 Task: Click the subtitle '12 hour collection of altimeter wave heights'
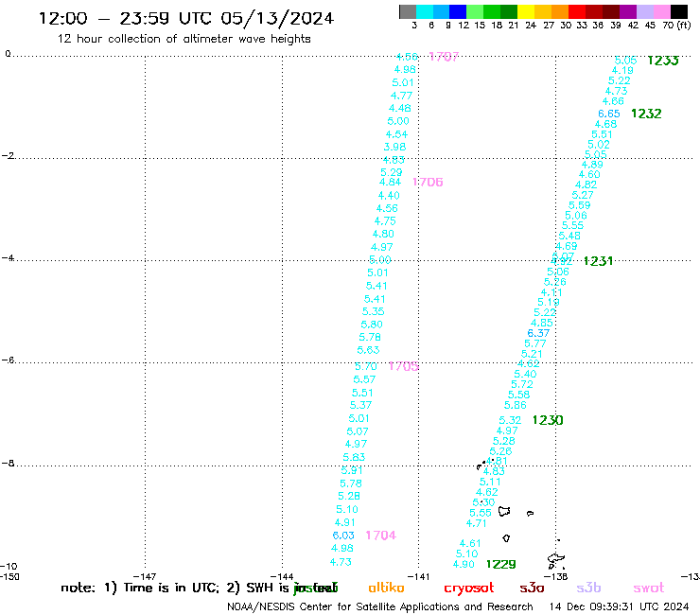point(184,39)
